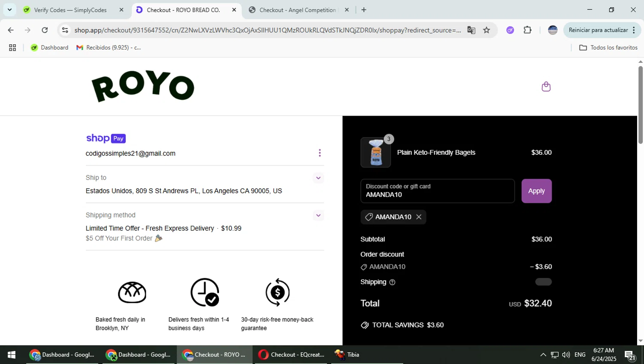Click the Total USD $32.40 amount
The height and width of the screenshot is (364, 644).
531,303
